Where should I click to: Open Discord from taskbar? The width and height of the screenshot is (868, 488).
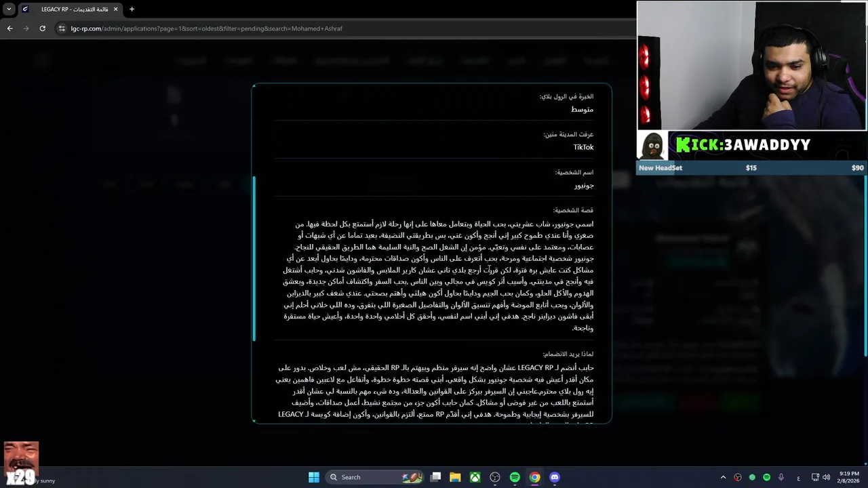[555, 477]
